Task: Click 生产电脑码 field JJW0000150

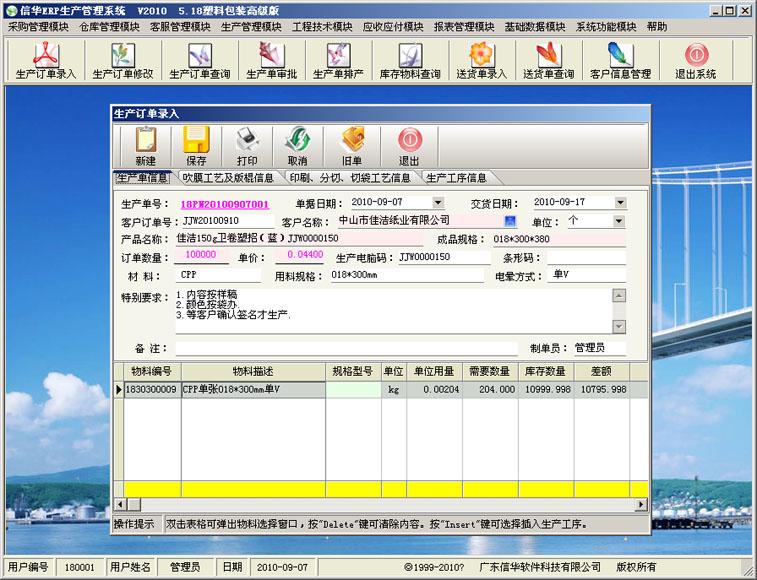Action: [x=444, y=257]
